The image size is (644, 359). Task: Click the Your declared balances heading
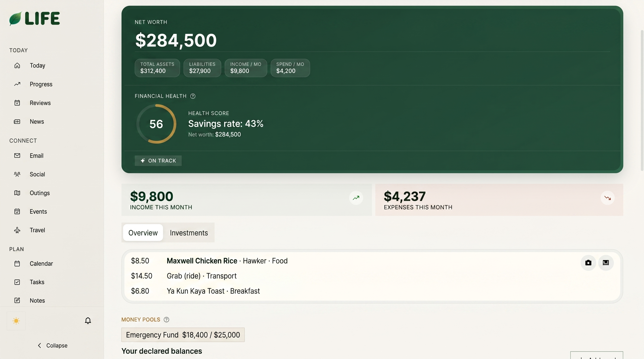click(x=162, y=351)
